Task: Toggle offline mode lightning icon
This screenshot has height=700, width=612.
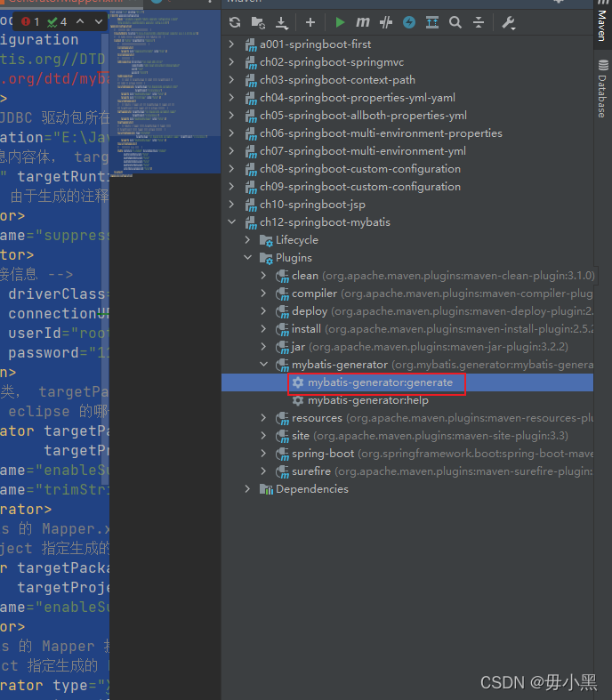Action: pos(409,22)
